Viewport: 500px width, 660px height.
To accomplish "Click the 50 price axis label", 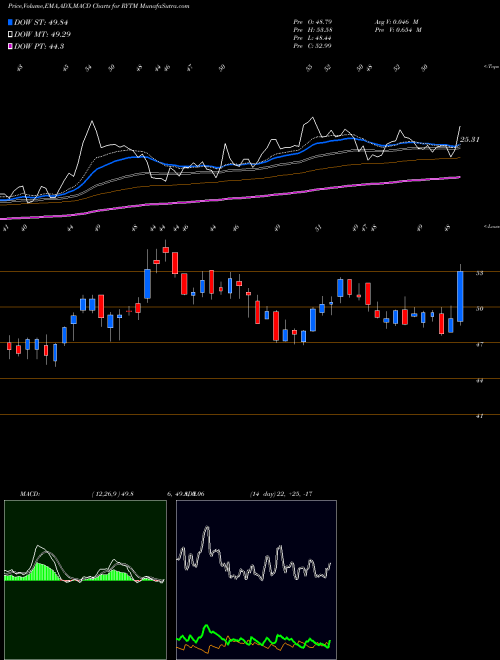I will tap(479, 309).
